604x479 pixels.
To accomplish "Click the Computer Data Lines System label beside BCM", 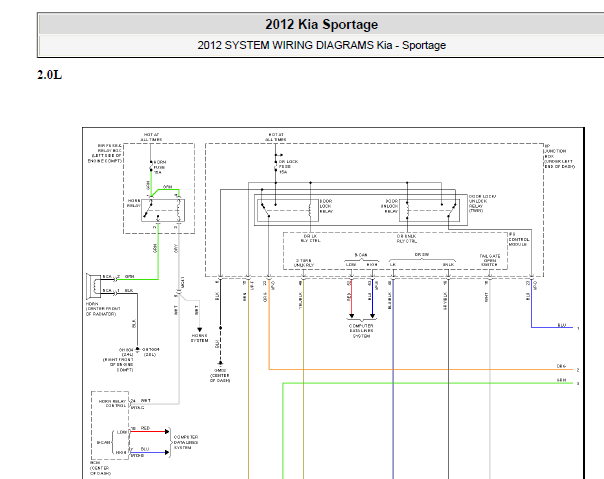I will [x=186, y=442].
